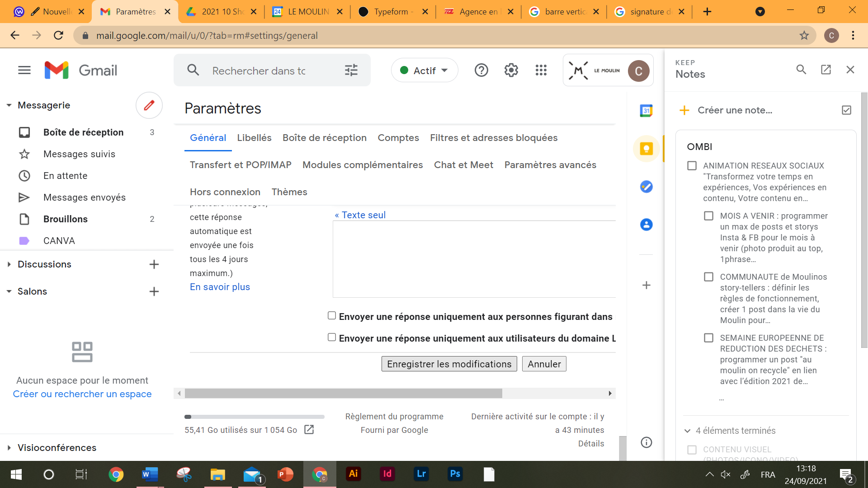This screenshot has width=868, height=488.
Task: Click the compose pencil icon
Action: coord(149,105)
